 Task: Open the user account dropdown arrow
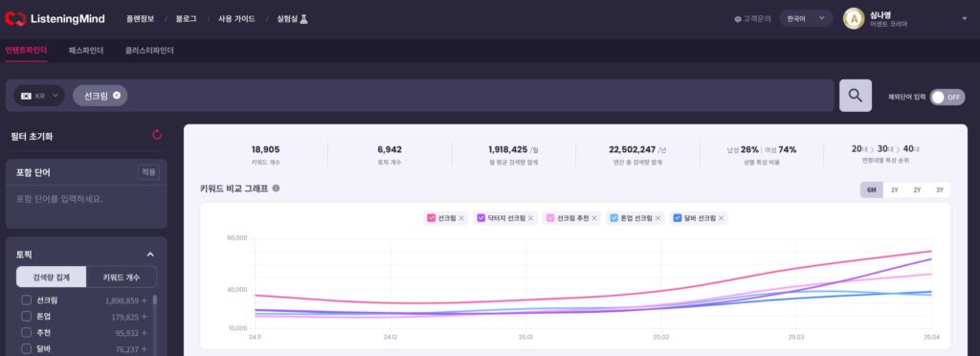coord(964,19)
